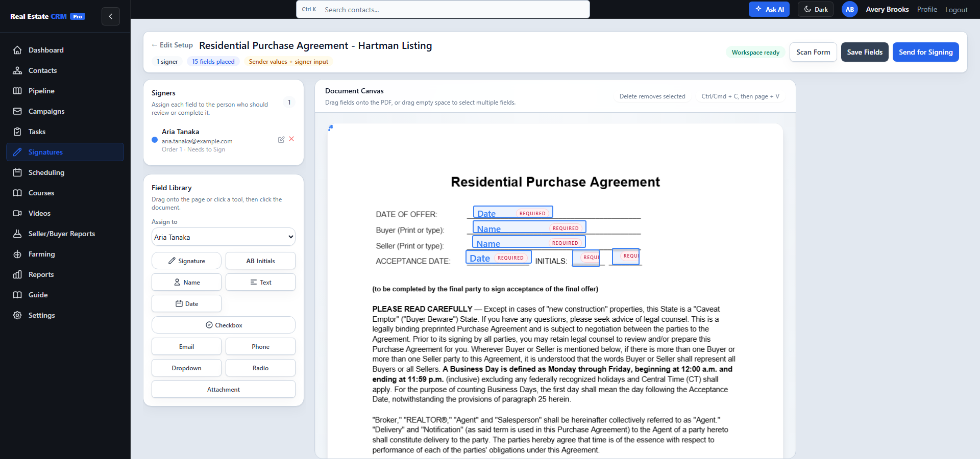Click Sender values + signer input badge
980x459 pixels.
pyautogui.click(x=288, y=62)
